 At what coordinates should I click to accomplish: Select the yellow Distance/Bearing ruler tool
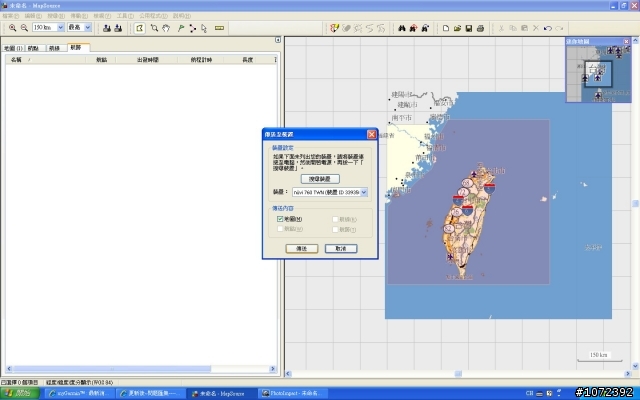tap(219, 28)
